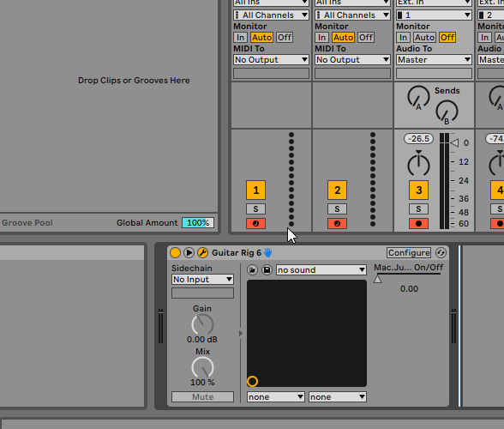
Task: Click the Configure button
Action: tap(409, 252)
